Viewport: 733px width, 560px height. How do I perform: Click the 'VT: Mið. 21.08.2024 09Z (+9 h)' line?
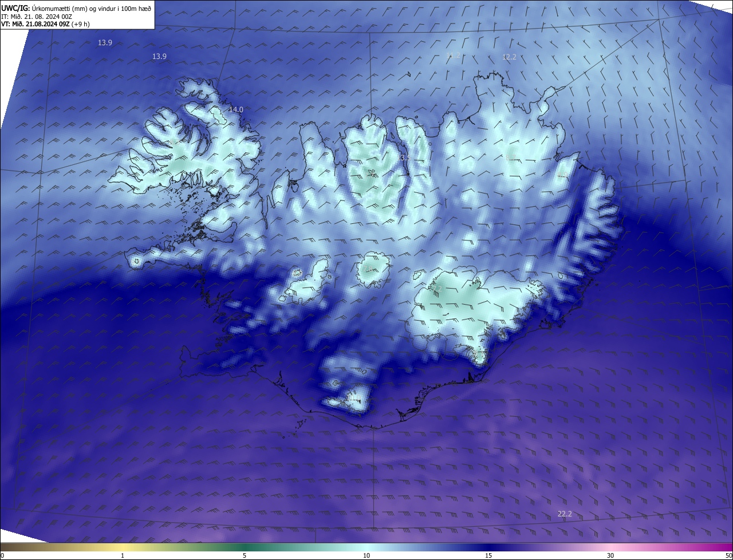[45, 24]
